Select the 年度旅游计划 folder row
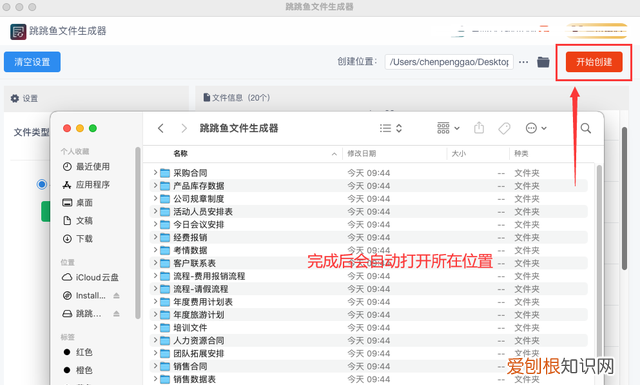This screenshot has height=385, width=640. 369,315
